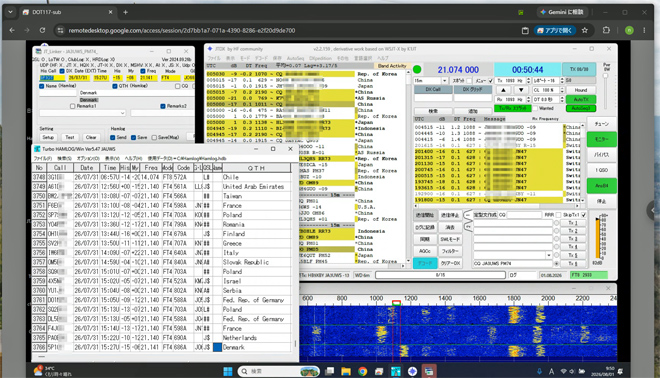Open the Turbo HAMLOG file menu
660x378 pixels.
tap(43, 158)
